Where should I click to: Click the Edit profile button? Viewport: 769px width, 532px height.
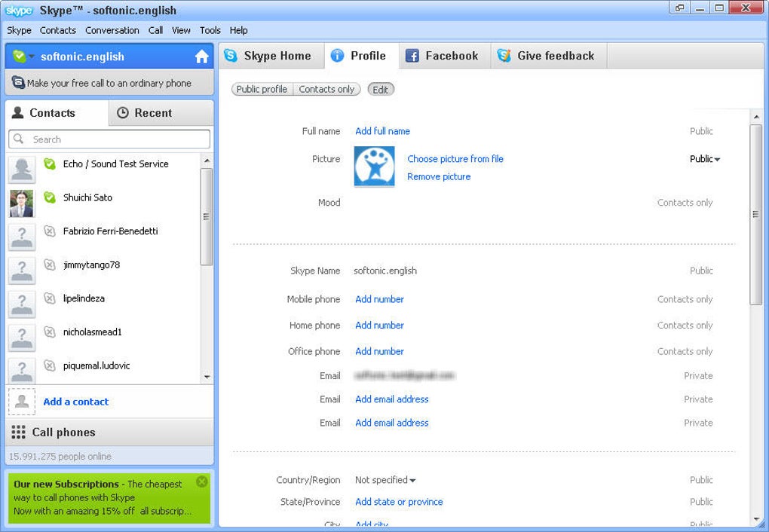(381, 89)
